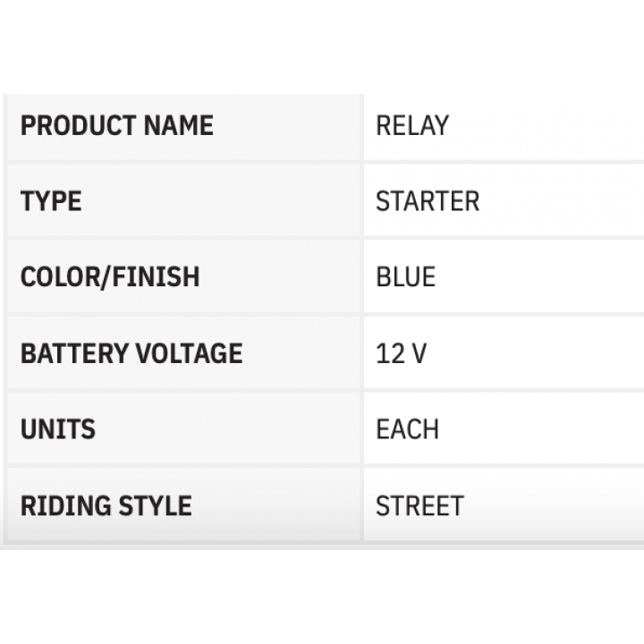Click the RIDING STYLE label

[106, 505]
